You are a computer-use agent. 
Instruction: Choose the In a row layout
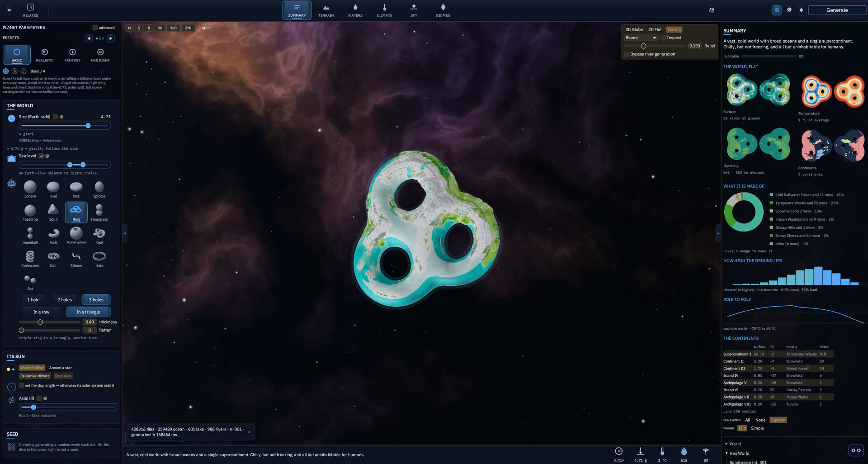pos(41,312)
